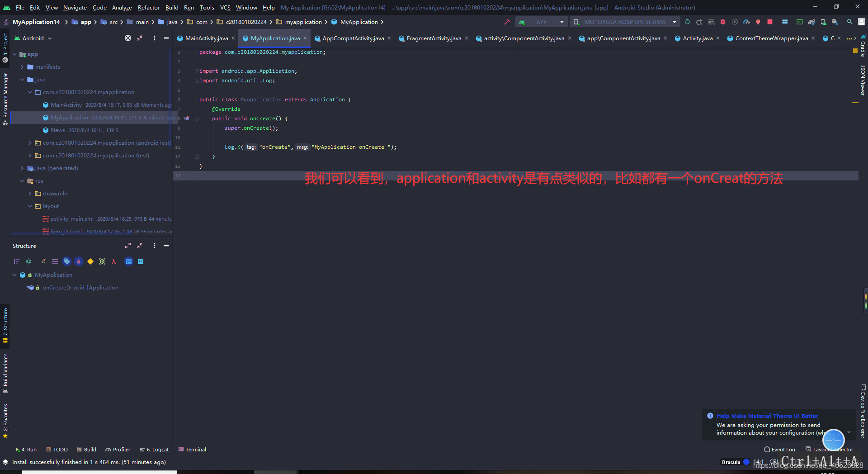Image resolution: width=868 pixels, height=474 pixels.
Task: Click the Search Everywhere magnifier icon
Action: tap(849, 22)
